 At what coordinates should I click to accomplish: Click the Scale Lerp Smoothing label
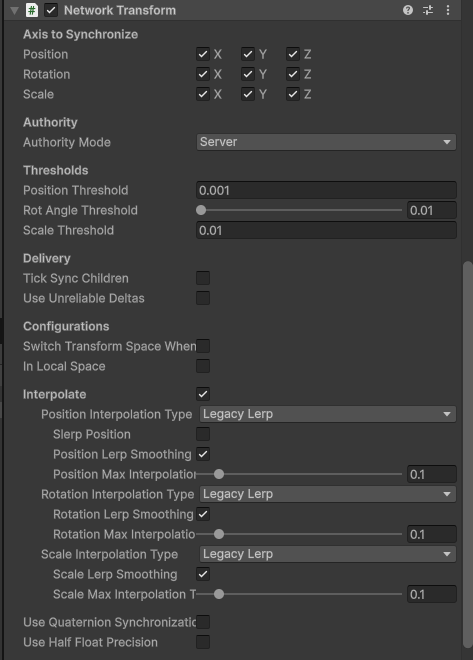coord(115,574)
